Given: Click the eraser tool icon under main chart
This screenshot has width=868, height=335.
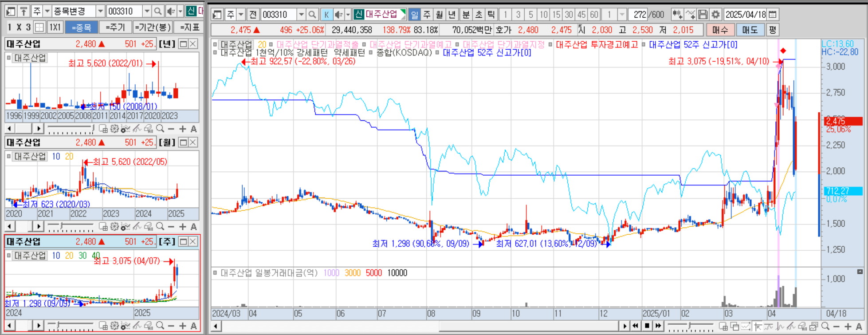Looking at the screenshot, I should (x=803, y=326).
